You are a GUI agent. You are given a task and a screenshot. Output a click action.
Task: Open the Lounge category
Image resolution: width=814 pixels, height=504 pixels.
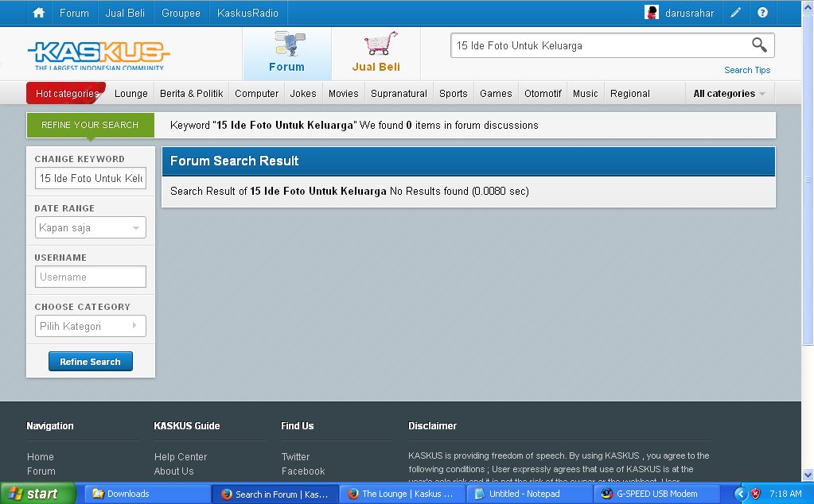(x=130, y=94)
